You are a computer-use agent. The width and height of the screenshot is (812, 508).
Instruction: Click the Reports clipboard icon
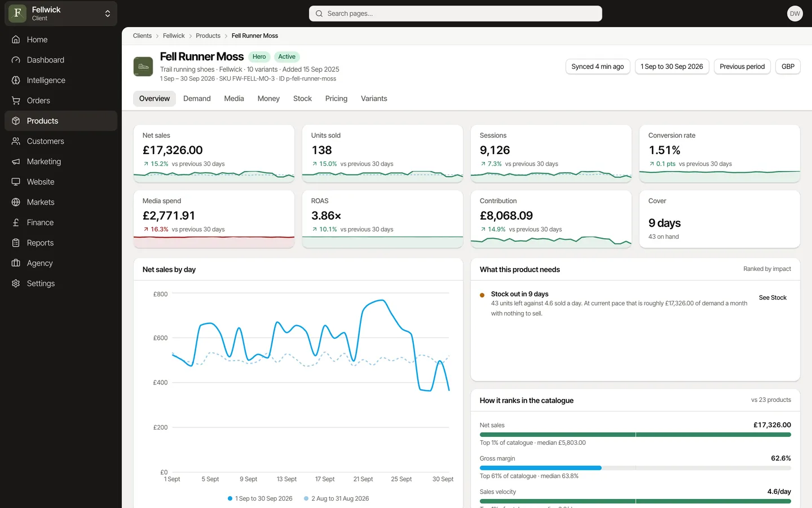(x=16, y=243)
